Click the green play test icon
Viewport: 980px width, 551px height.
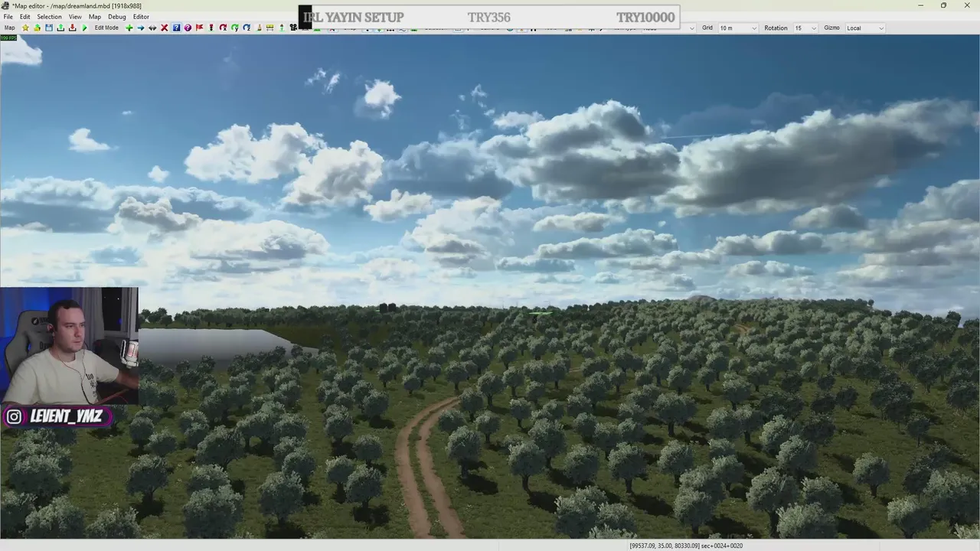click(84, 28)
